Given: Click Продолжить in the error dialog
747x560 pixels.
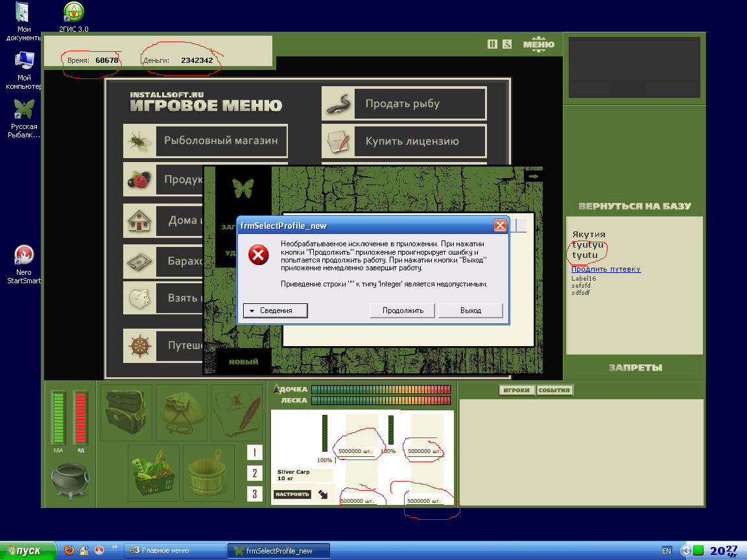Looking at the screenshot, I should click(x=403, y=310).
